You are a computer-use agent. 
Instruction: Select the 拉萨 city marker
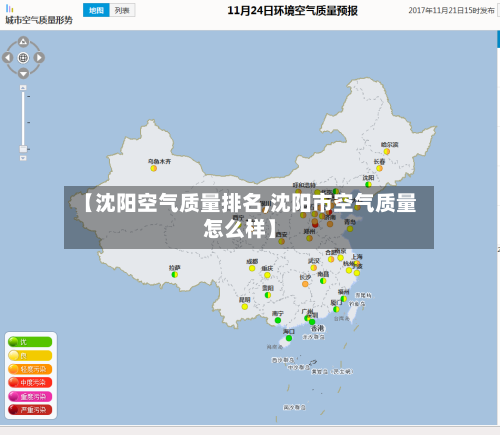[174, 275]
